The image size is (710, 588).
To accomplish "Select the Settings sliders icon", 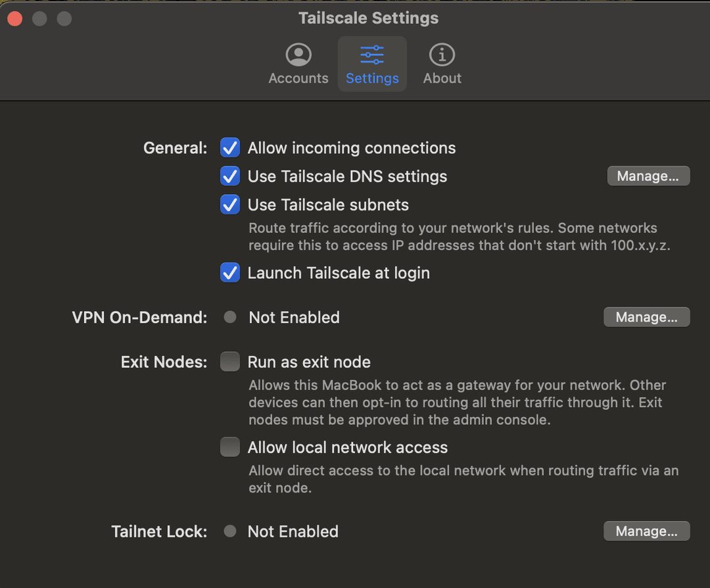I will click(x=372, y=55).
